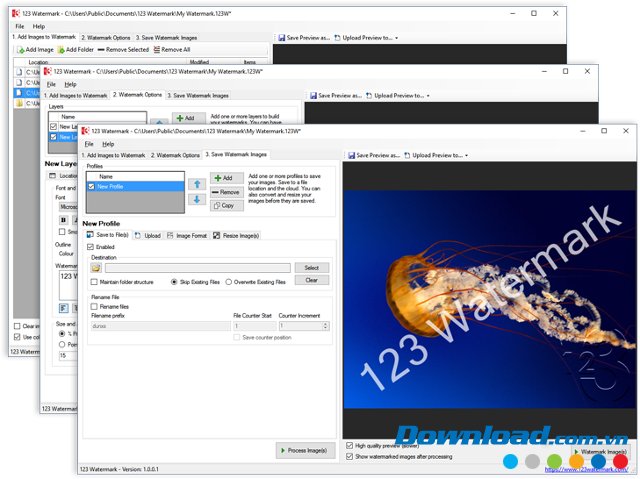
Task: Choose Skip Existing Files radio option
Action: pos(174,282)
